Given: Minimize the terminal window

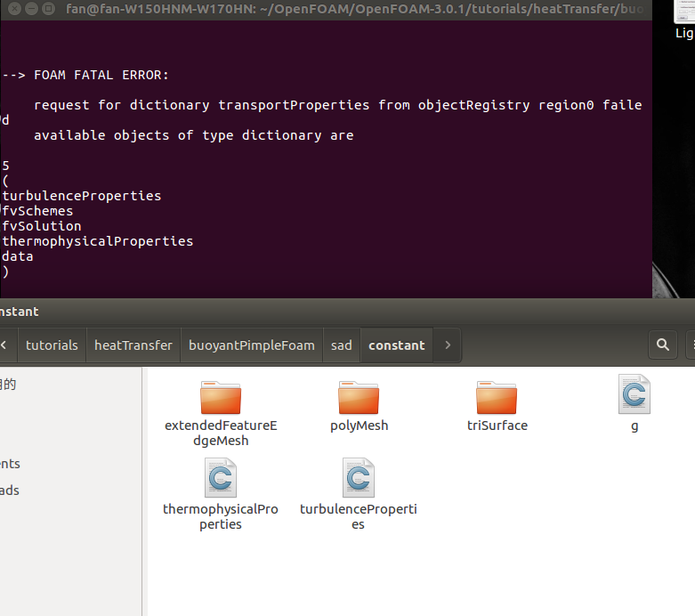Looking at the screenshot, I should click(x=31, y=8).
